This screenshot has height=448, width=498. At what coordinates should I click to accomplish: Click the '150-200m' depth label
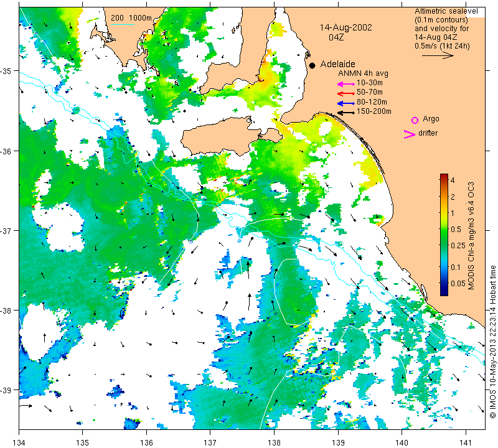374,111
